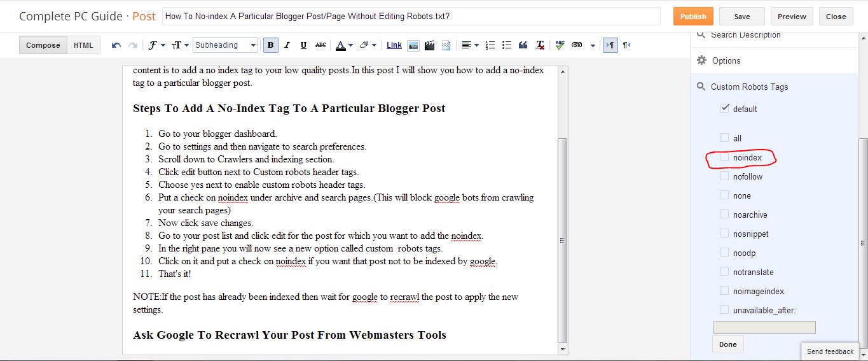The image size is (868, 361).
Task: Click the Send feedback button
Action: (x=830, y=351)
